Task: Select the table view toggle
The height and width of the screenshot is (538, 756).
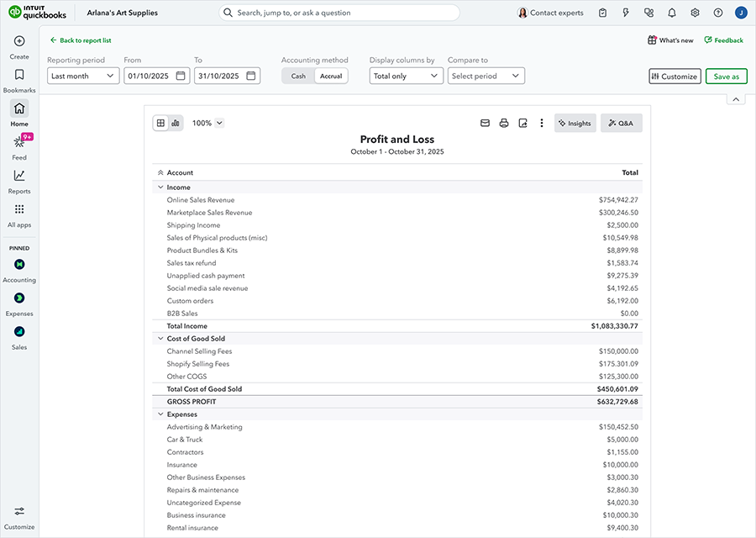Action: point(160,122)
